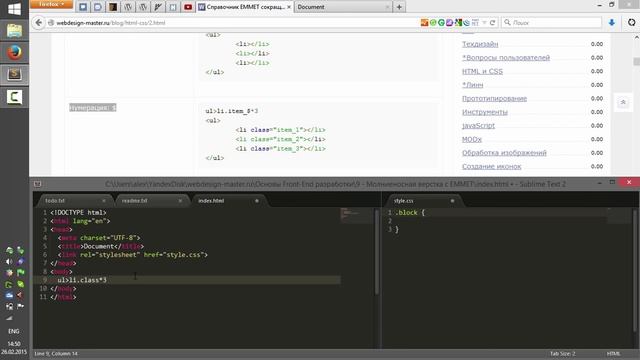Open the Обработка изображений link
640x360 pixels.
tap(504, 153)
